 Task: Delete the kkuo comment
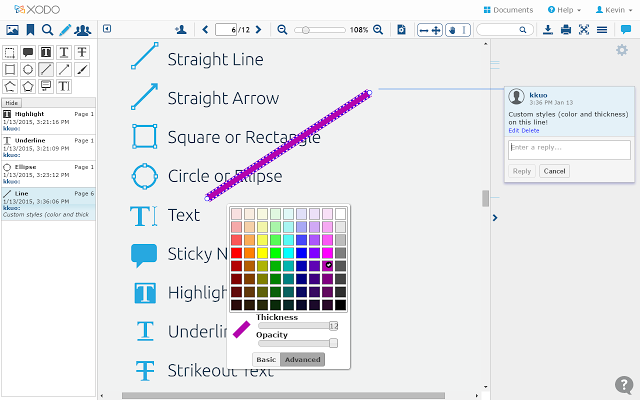pyautogui.click(x=530, y=131)
